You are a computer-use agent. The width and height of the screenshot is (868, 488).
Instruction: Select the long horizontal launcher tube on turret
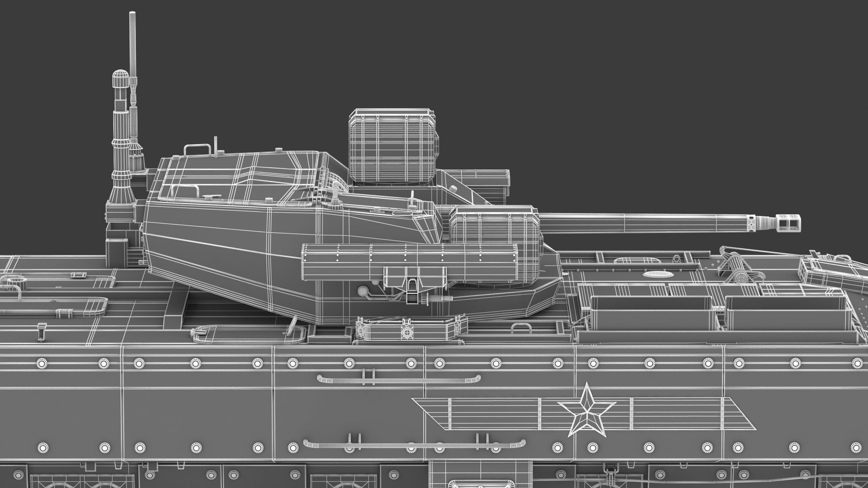tap(409, 262)
